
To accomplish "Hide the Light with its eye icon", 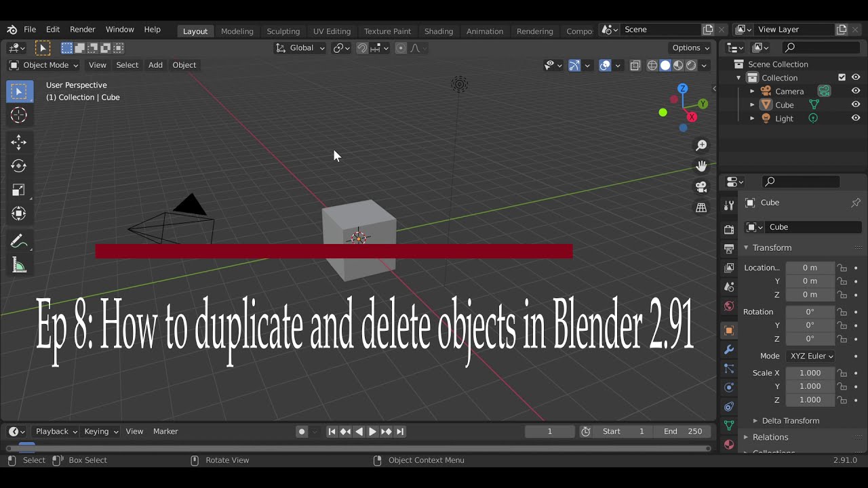I will [x=856, y=118].
